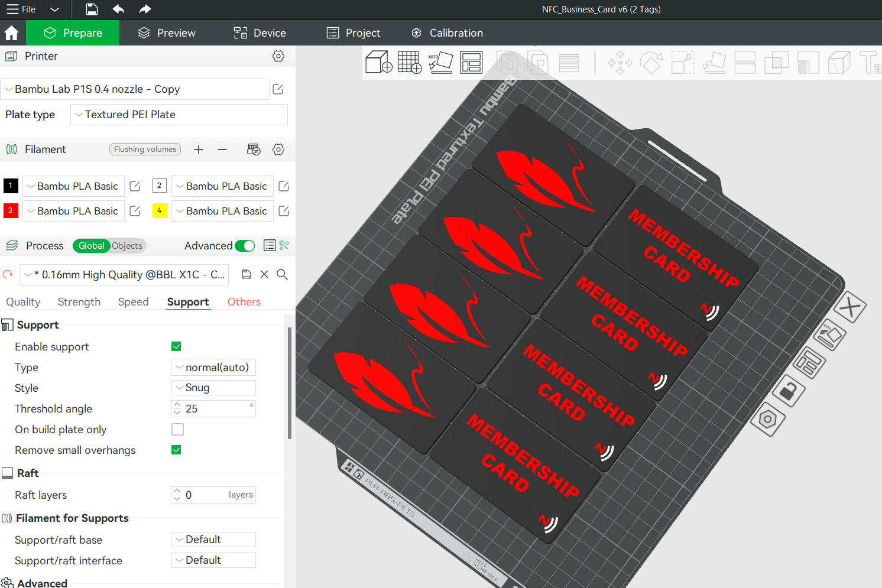Image resolution: width=882 pixels, height=588 pixels.
Task: Open support Style Snug dropdown
Action: tap(213, 388)
